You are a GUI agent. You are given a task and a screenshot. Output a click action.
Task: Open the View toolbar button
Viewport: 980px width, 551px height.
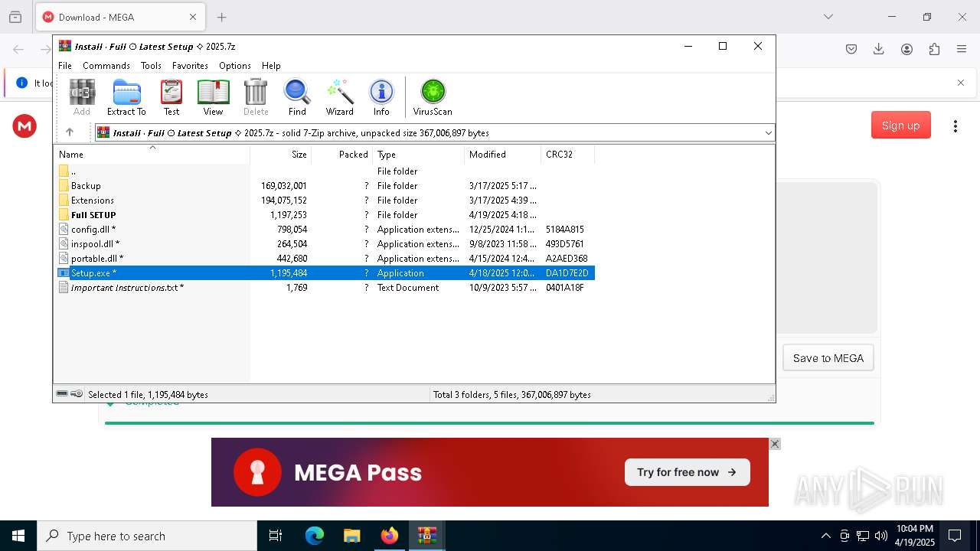213,97
